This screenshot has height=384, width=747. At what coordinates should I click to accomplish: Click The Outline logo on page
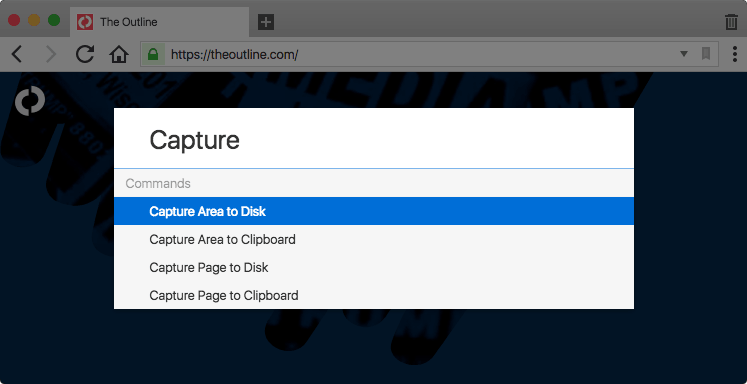[x=30, y=101]
